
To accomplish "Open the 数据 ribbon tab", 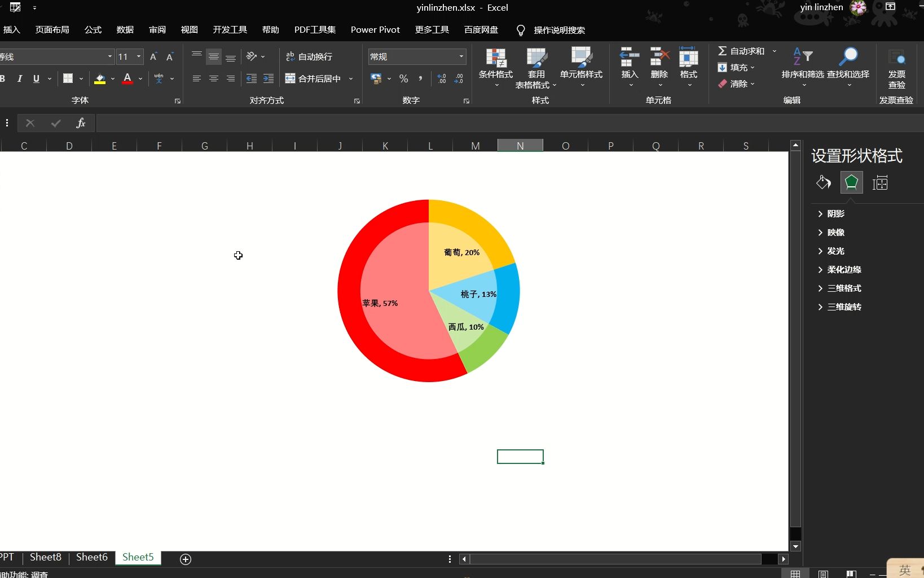I will [125, 30].
